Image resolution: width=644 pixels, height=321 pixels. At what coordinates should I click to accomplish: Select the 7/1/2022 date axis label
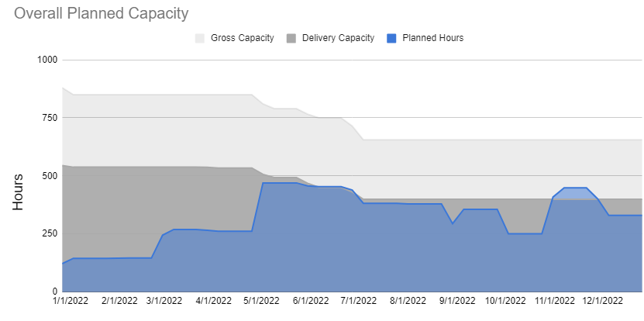coord(358,301)
